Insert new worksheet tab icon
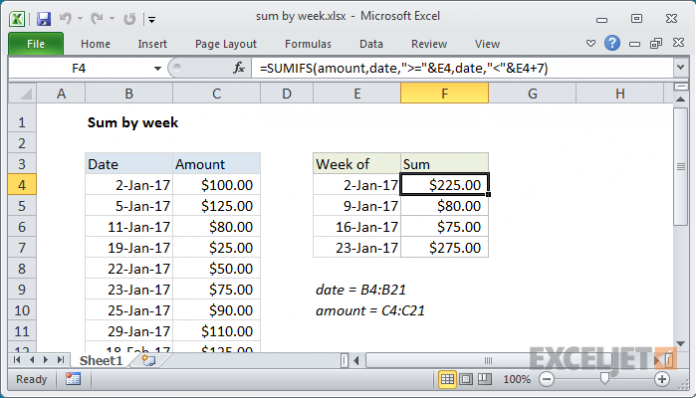696x398 pixels. pyautogui.click(x=149, y=360)
